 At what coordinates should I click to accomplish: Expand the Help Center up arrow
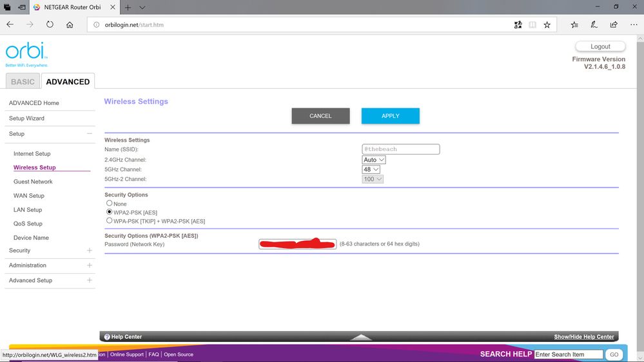point(361,337)
